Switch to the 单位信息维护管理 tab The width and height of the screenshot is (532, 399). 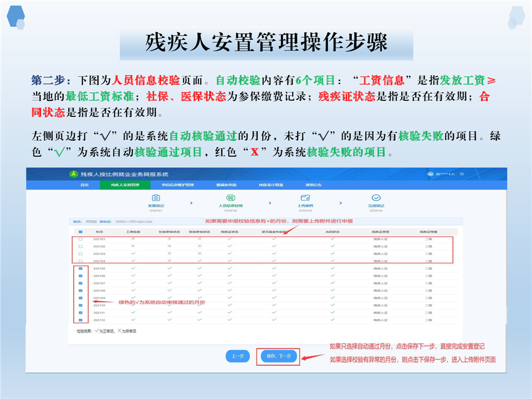click(177, 185)
